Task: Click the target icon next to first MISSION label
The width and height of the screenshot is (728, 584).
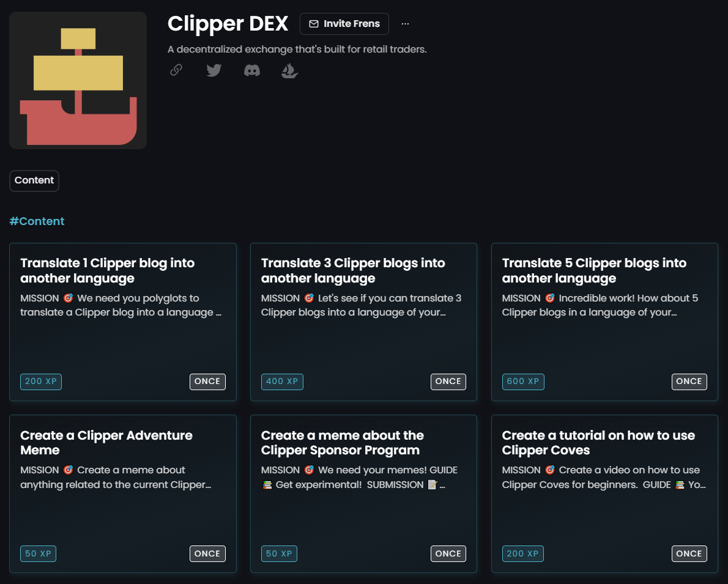Action: 69,298
